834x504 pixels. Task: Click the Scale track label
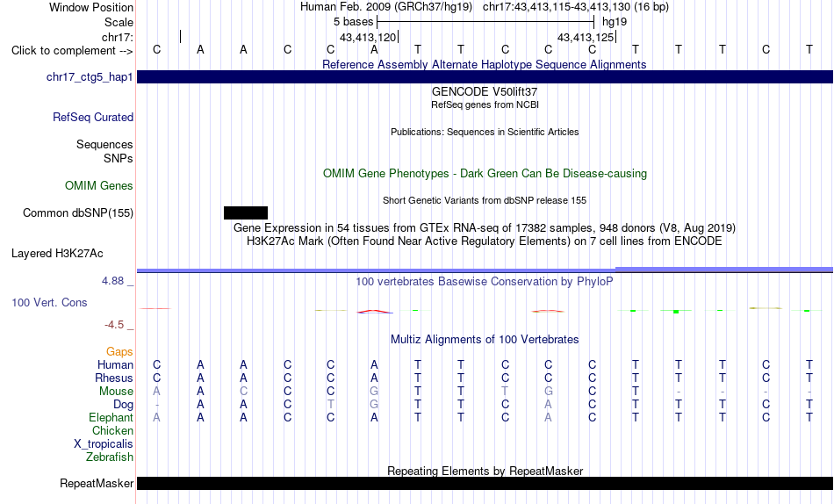point(119,22)
